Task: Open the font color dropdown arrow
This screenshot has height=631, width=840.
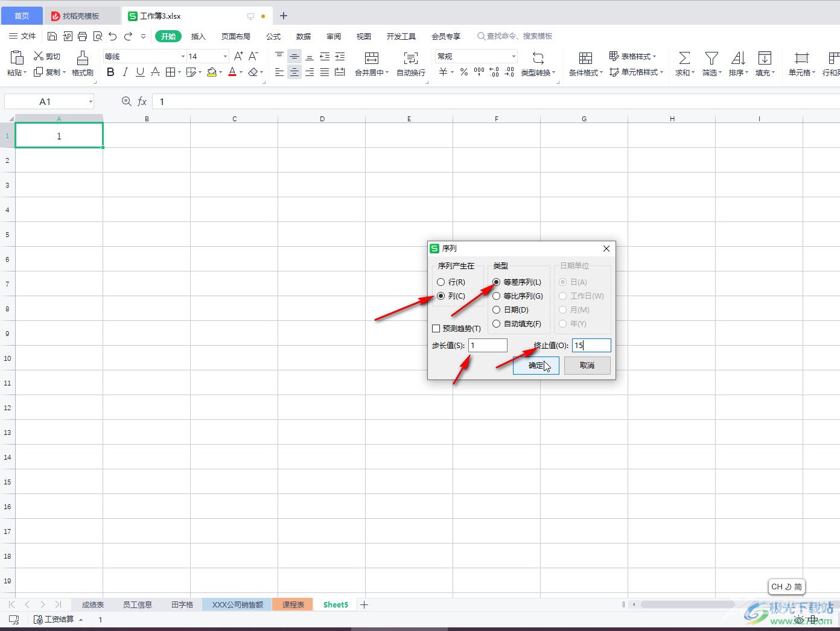Action: point(241,72)
